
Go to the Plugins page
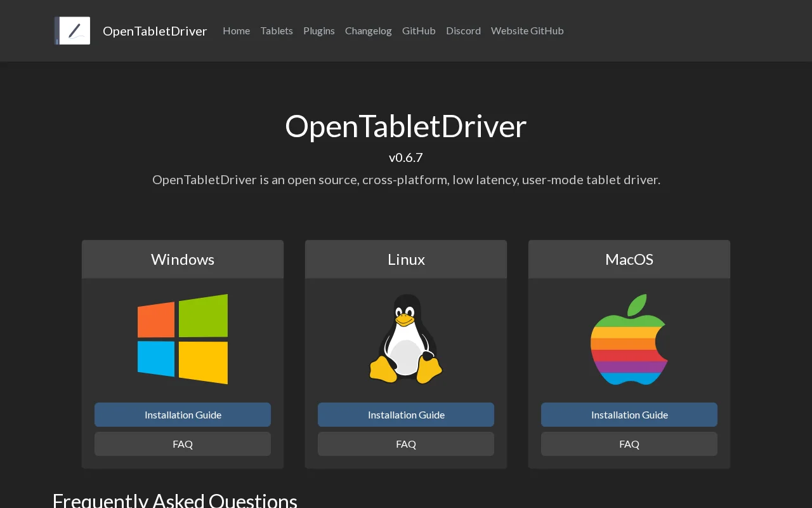[319, 30]
